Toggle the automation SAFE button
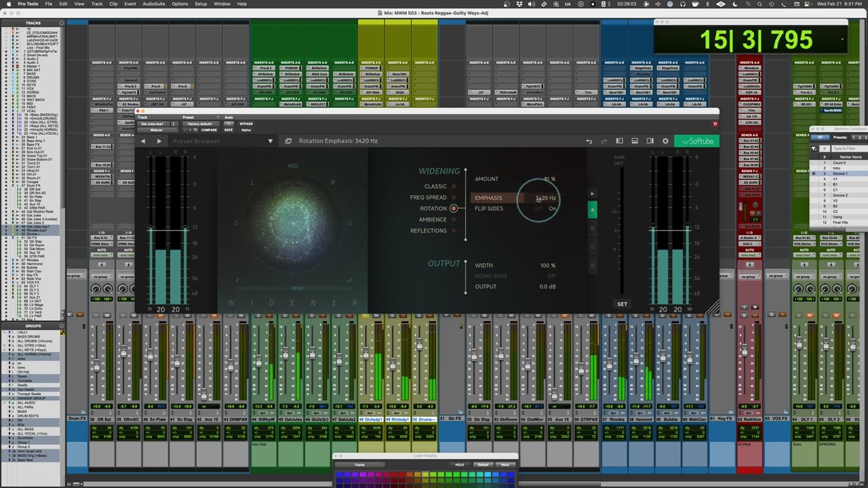The image size is (868, 488). (229, 130)
